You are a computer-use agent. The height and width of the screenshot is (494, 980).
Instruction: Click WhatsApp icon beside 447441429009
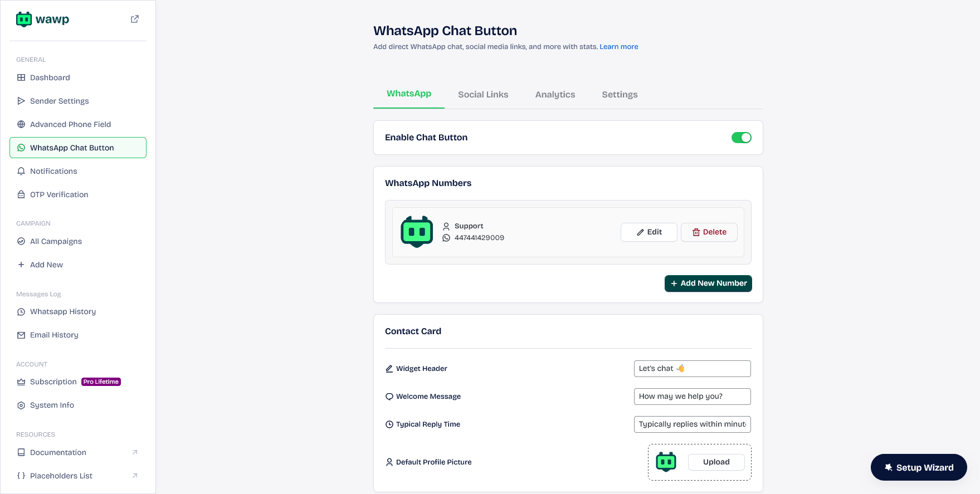click(446, 238)
